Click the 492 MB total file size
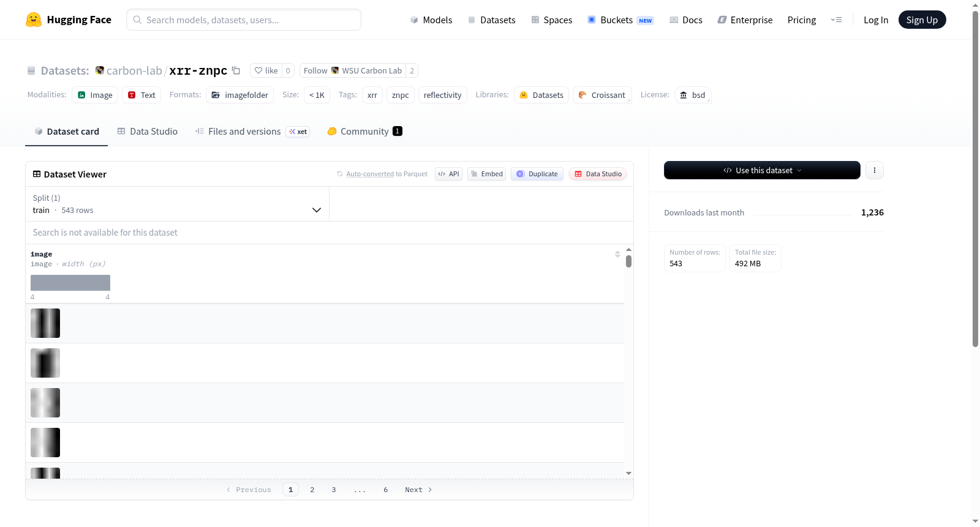 [x=748, y=263]
